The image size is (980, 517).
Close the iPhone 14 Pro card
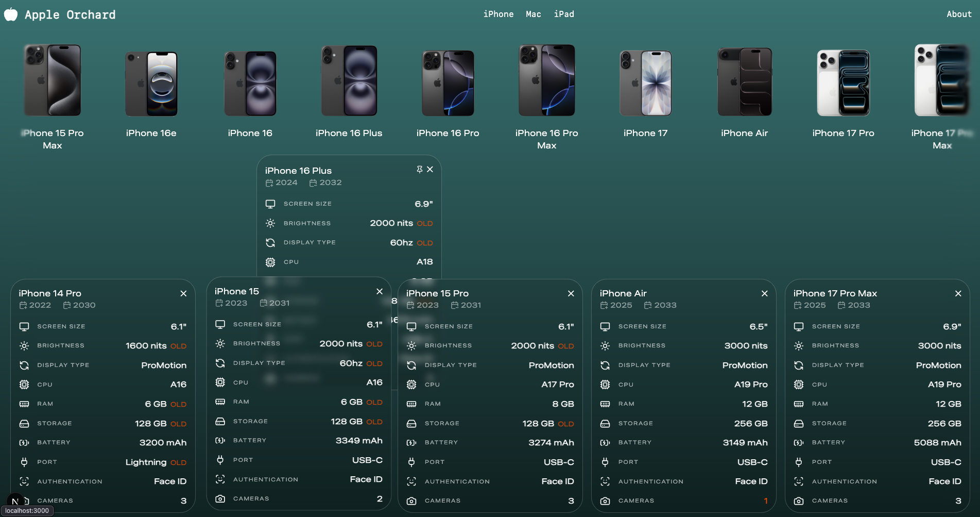(x=183, y=293)
